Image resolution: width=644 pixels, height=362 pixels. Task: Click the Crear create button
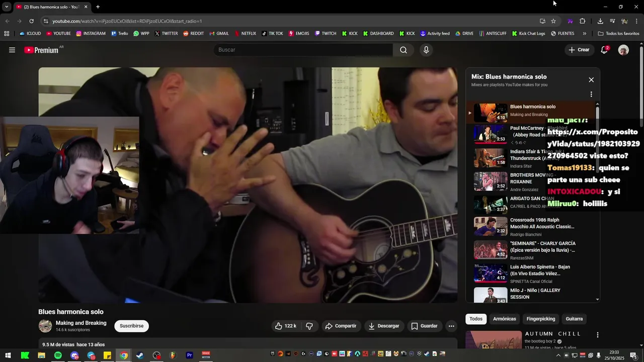(x=579, y=50)
